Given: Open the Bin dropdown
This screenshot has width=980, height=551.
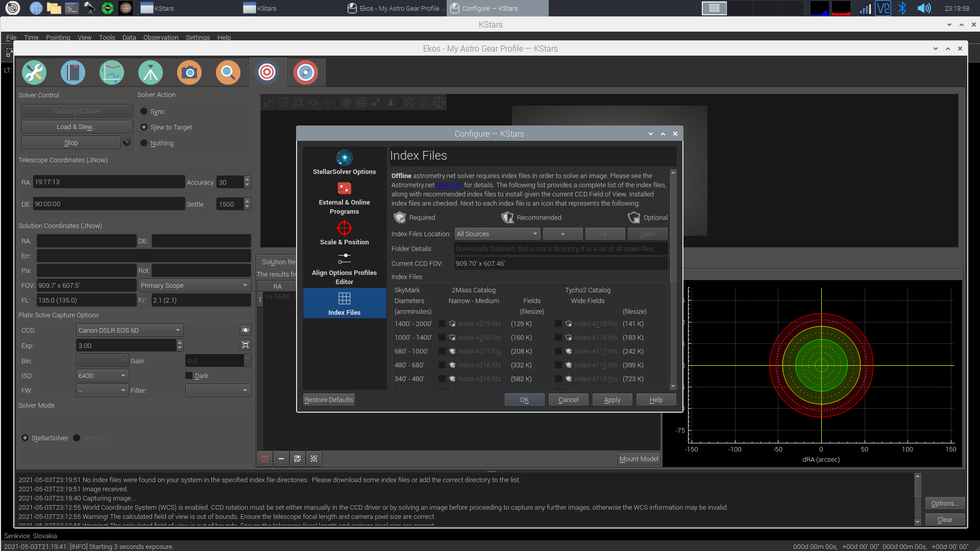Looking at the screenshot, I should (102, 361).
